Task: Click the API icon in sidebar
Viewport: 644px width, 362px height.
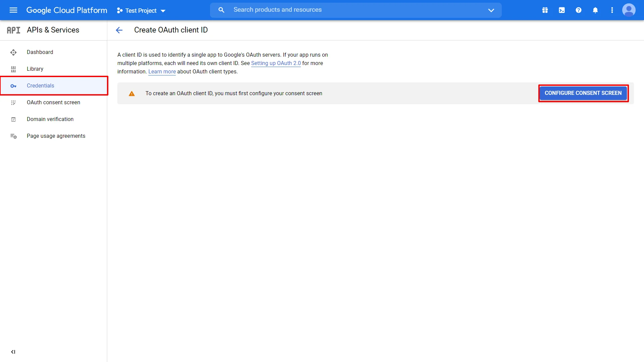Action: (x=13, y=29)
